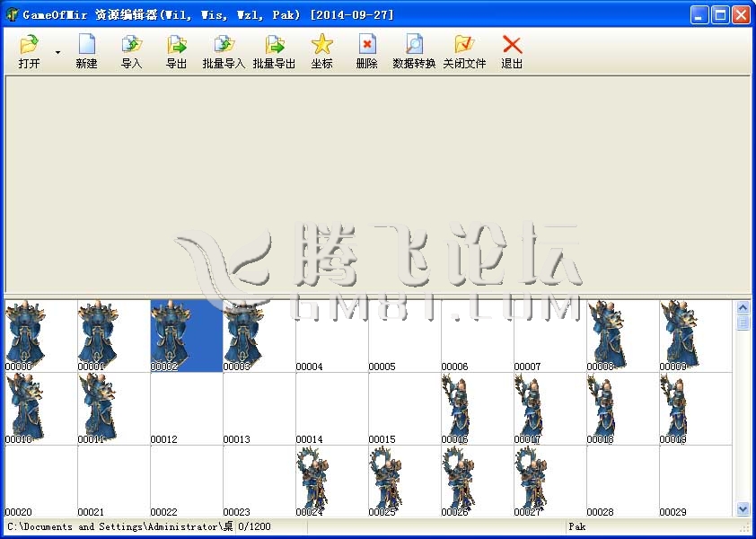Close current file via 关闭文件
The height and width of the screenshot is (539, 756).
point(464,51)
